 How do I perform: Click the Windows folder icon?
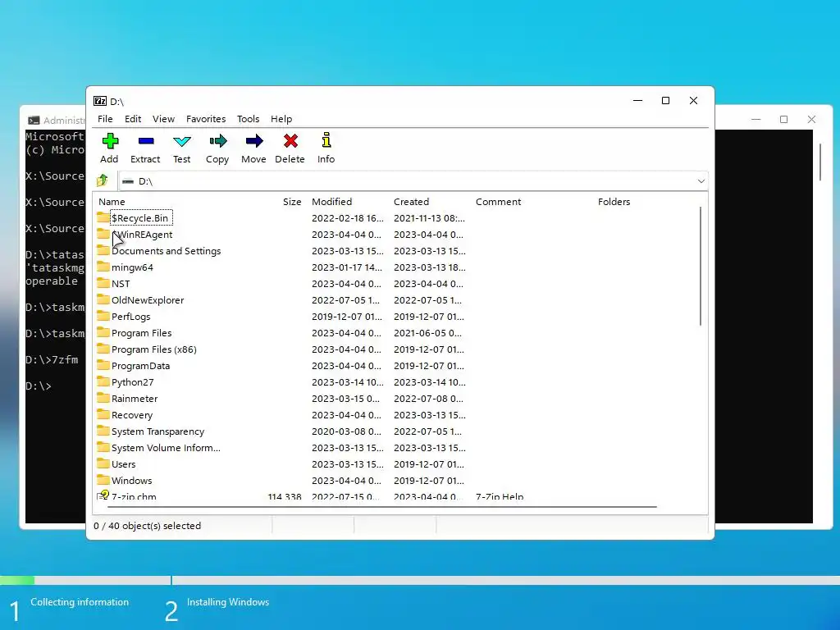point(103,479)
